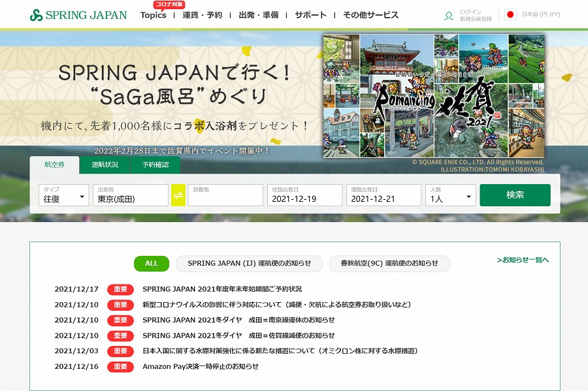The height and width of the screenshot is (391, 588).
Task: Select the ALL news filter
Action: (152, 263)
